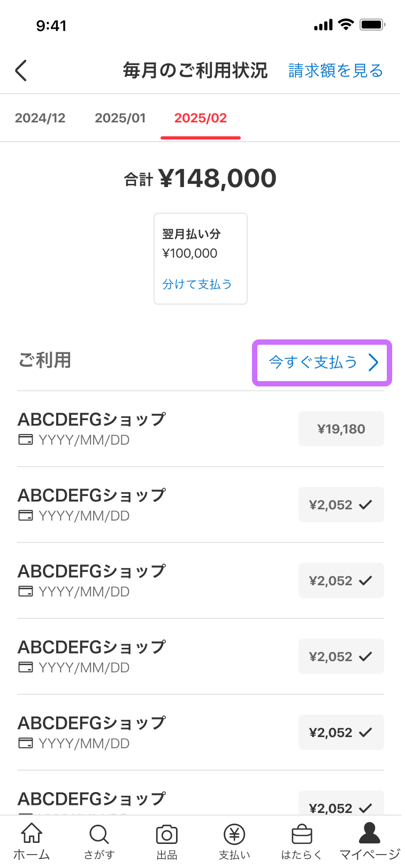Click the chevron next to 今すぐ支払う

373,362
